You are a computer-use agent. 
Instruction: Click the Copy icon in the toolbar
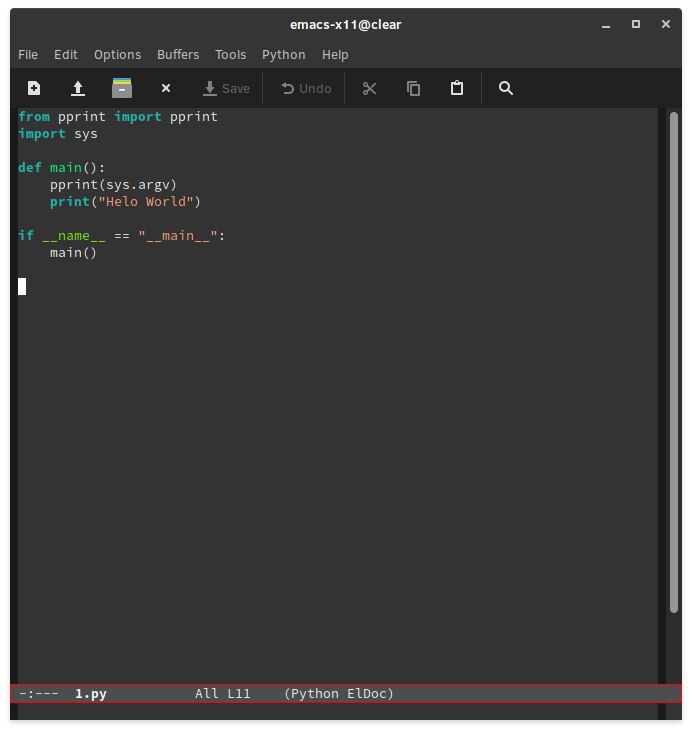[413, 88]
